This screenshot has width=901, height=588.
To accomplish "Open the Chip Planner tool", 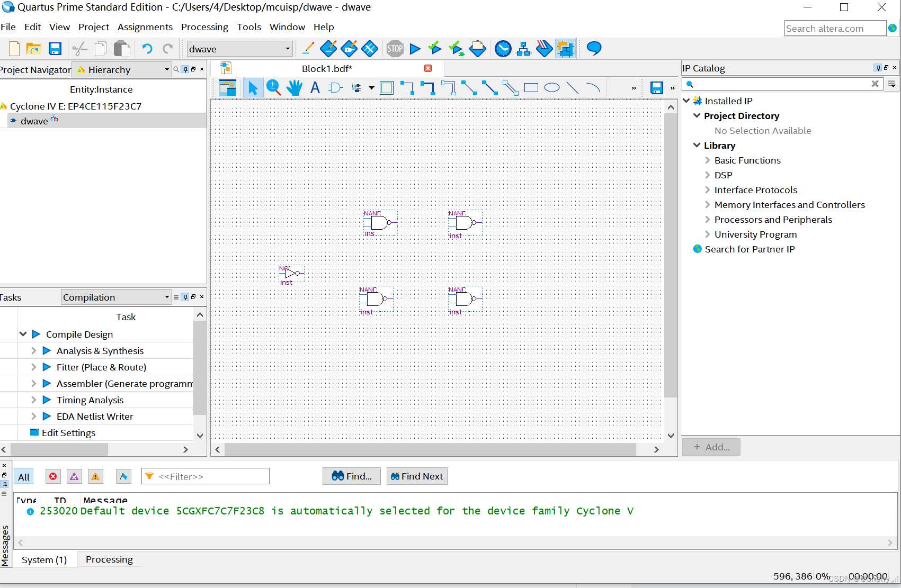I will pyautogui.click(x=370, y=49).
